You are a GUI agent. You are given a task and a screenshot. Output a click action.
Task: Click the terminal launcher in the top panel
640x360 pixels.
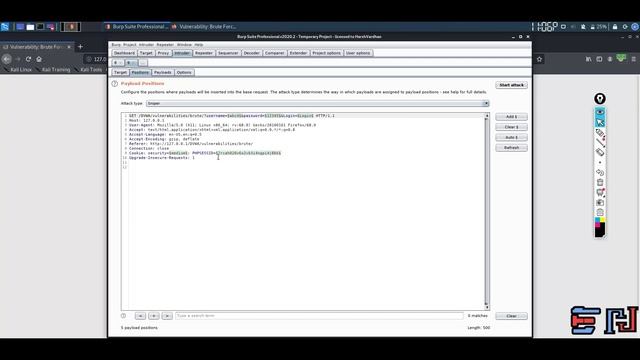coord(40,27)
